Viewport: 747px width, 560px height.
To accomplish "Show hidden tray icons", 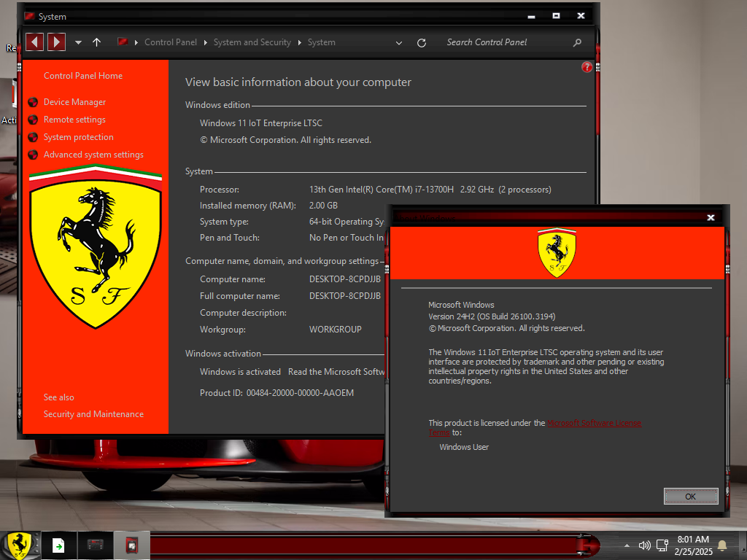I will (627, 545).
